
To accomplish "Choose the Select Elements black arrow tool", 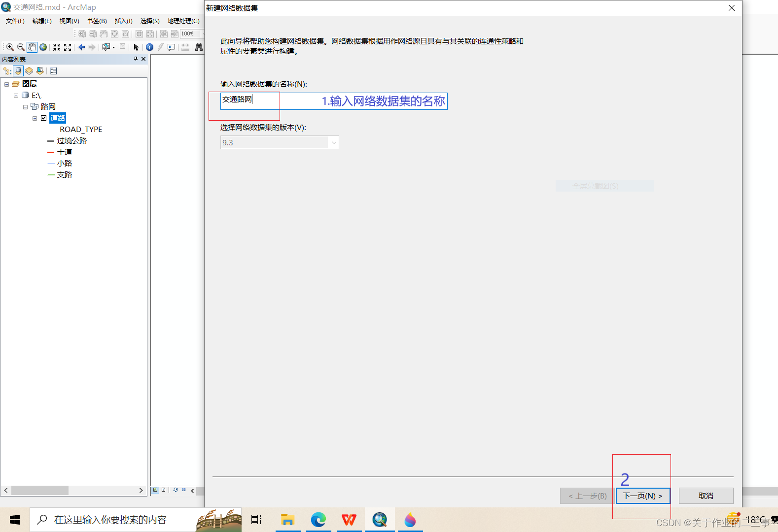I will (136, 47).
